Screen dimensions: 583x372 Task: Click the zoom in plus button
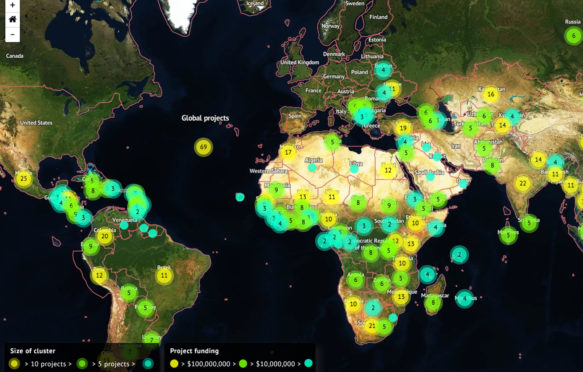click(12, 5)
